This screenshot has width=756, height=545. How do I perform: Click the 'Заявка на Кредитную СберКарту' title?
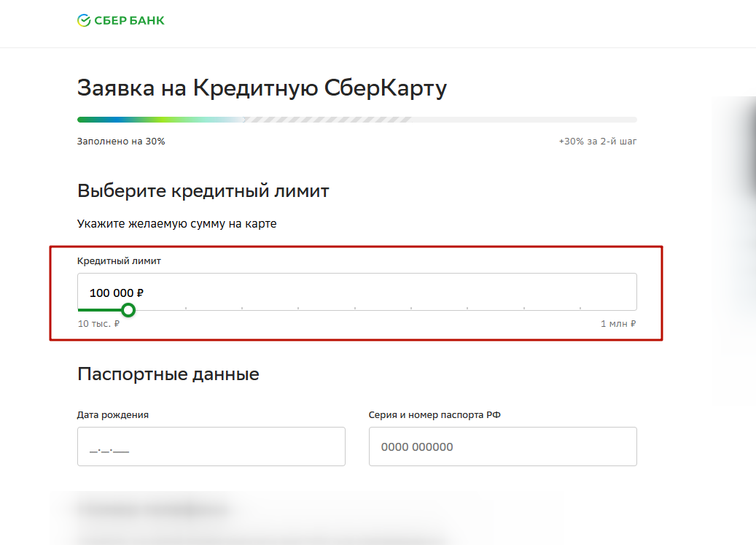[x=262, y=88]
